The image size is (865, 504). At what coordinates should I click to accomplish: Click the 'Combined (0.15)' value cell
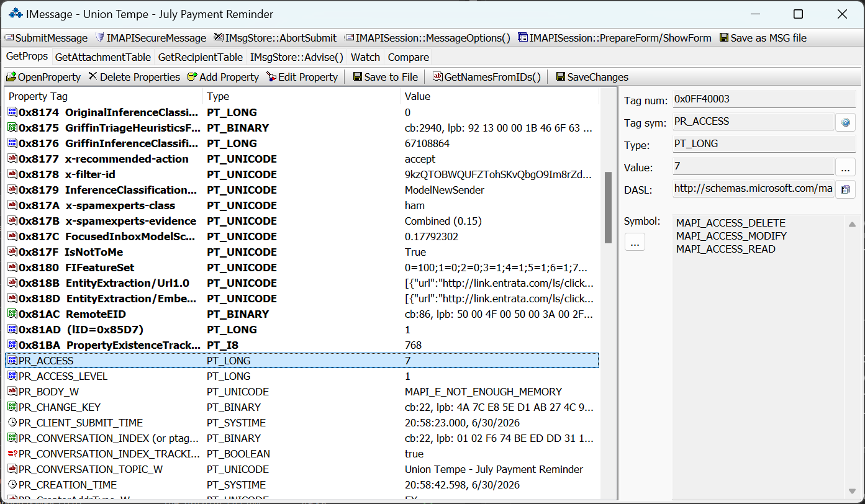[443, 221]
